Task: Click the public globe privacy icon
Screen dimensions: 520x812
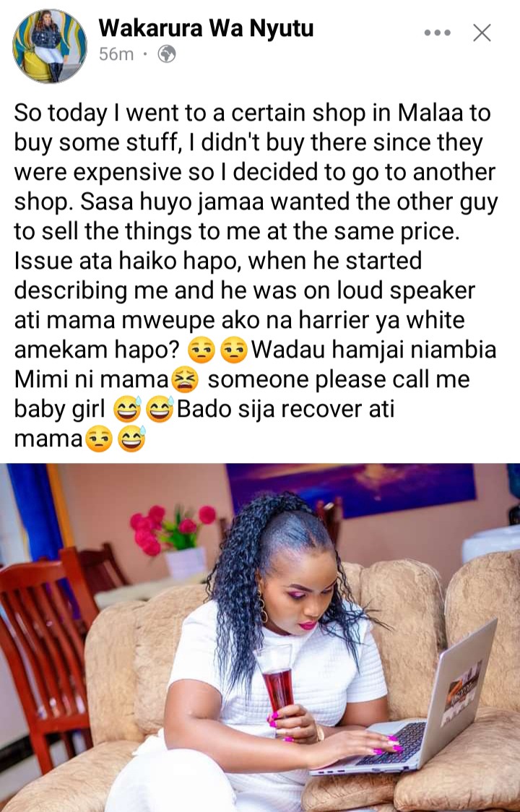Action: click(x=167, y=54)
